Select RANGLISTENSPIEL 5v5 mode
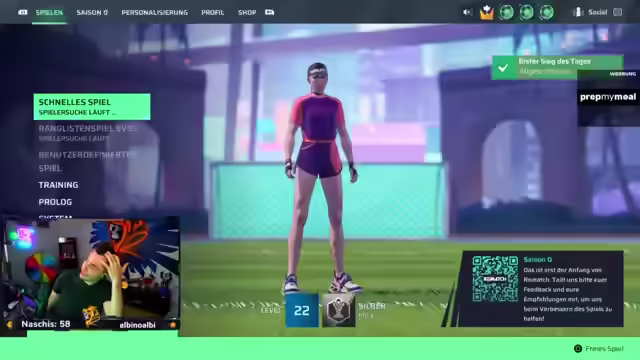The height and width of the screenshot is (360, 640). [x=87, y=133]
